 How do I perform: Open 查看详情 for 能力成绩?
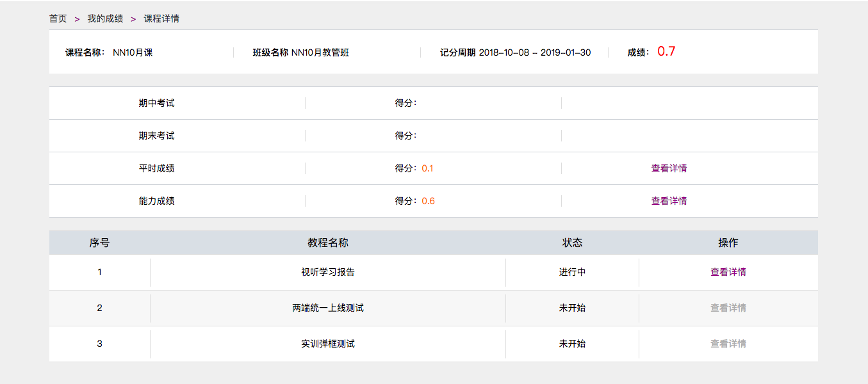coord(669,201)
